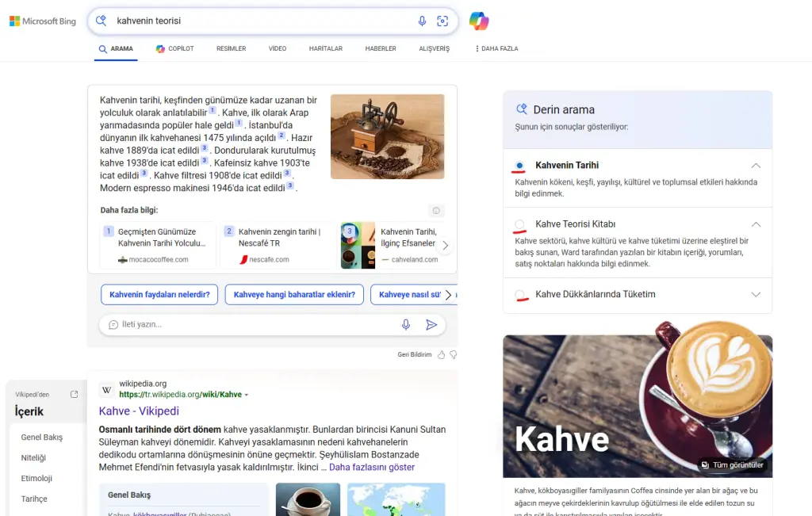Ask Kahvenin faydaları nelerdir?
Screen dimensions: 812x516
tap(159, 295)
